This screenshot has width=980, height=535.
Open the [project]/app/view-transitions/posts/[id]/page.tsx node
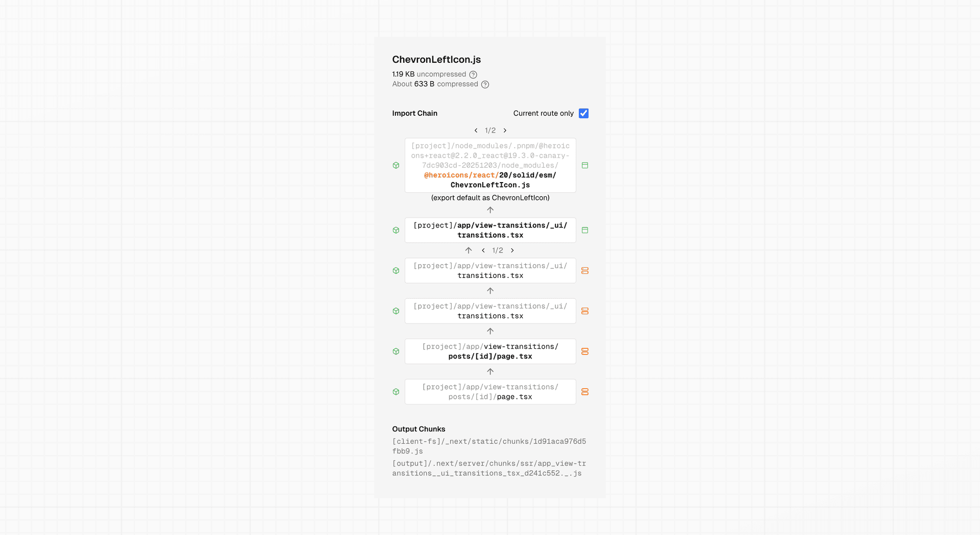(490, 351)
